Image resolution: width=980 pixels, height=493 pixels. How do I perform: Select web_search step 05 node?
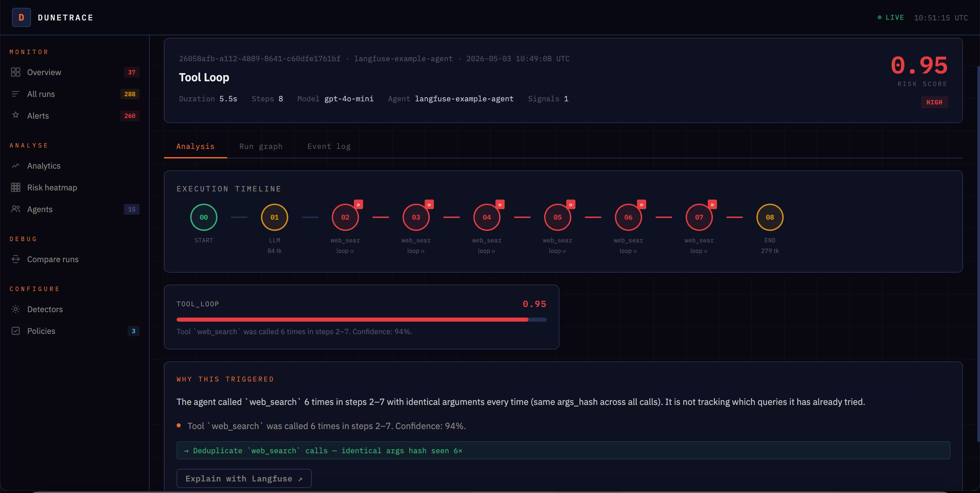pos(558,217)
